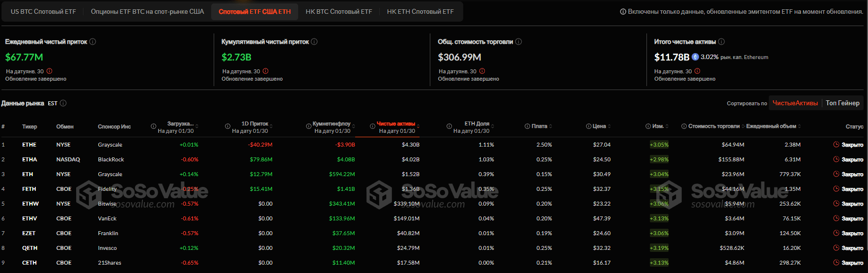Image resolution: width=868 pixels, height=273 pixels.
Task: Click info icon of Кумнетинфлоу column
Action: [309, 126]
